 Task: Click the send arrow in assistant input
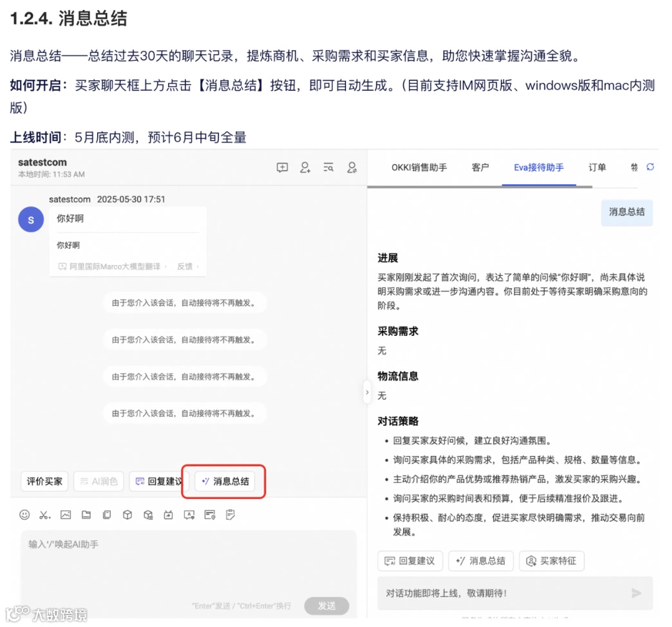(637, 593)
